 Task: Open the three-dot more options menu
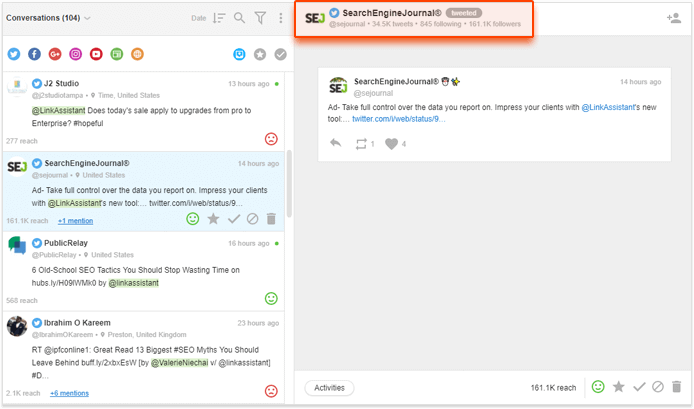(281, 18)
